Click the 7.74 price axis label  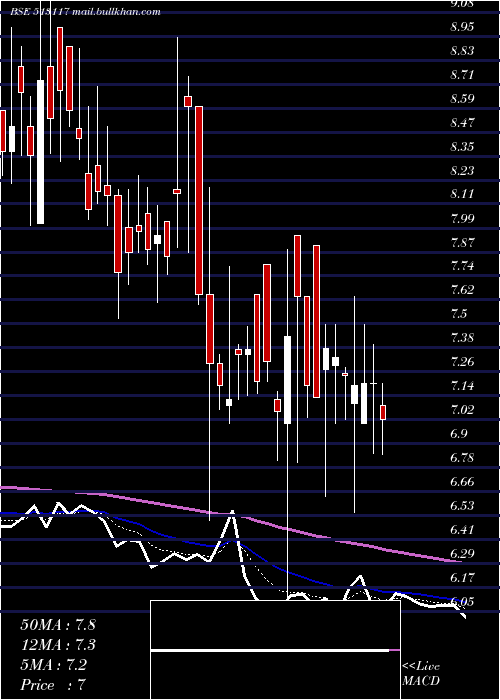462,266
